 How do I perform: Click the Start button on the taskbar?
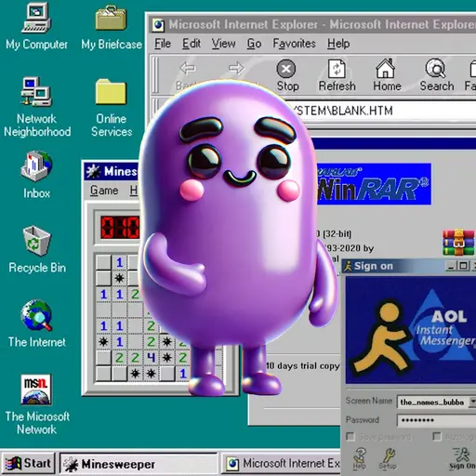click(x=29, y=464)
